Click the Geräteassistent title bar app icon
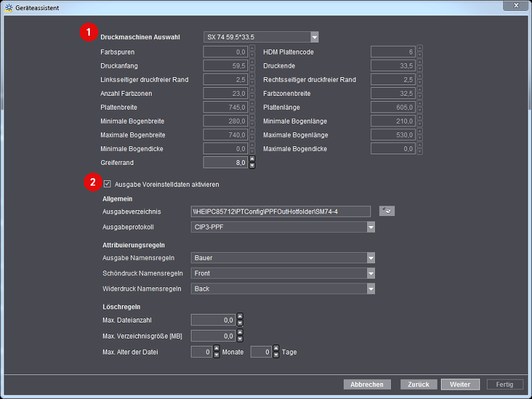 tap(8, 6)
